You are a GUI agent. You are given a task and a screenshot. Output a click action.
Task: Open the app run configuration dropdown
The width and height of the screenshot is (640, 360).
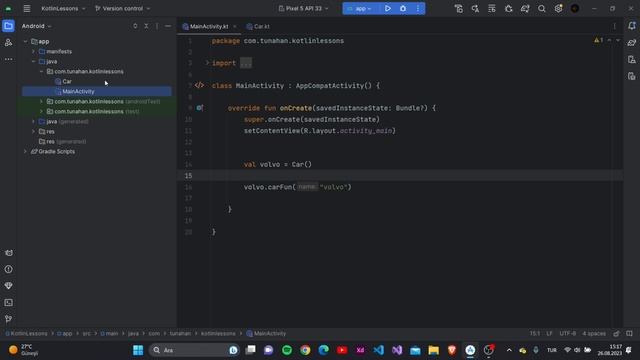click(360, 8)
